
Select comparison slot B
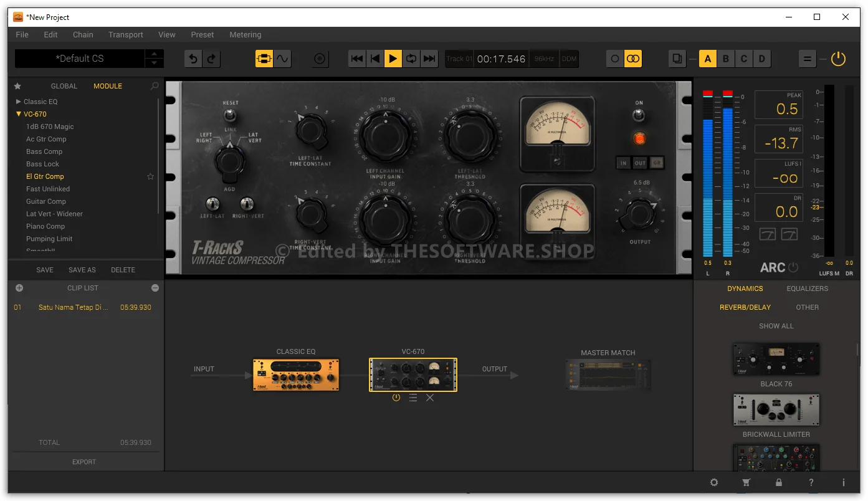click(725, 59)
